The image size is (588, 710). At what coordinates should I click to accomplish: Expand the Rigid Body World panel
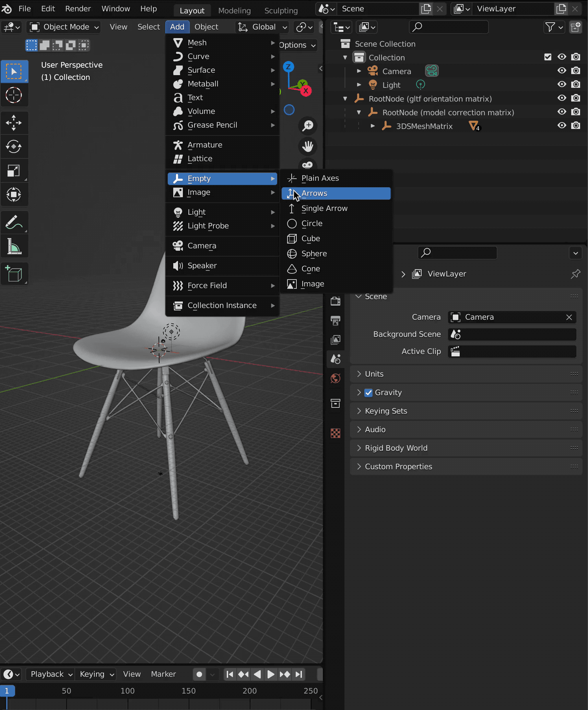point(466,448)
